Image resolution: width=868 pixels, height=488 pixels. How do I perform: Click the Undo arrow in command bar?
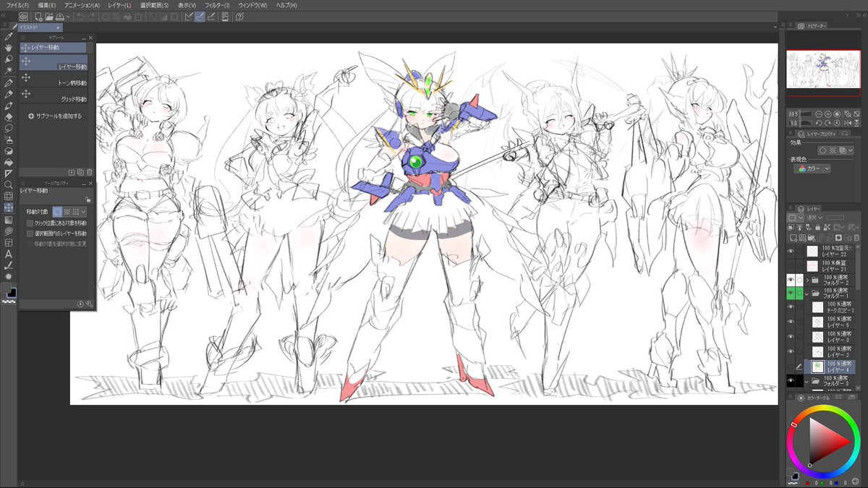80,16
